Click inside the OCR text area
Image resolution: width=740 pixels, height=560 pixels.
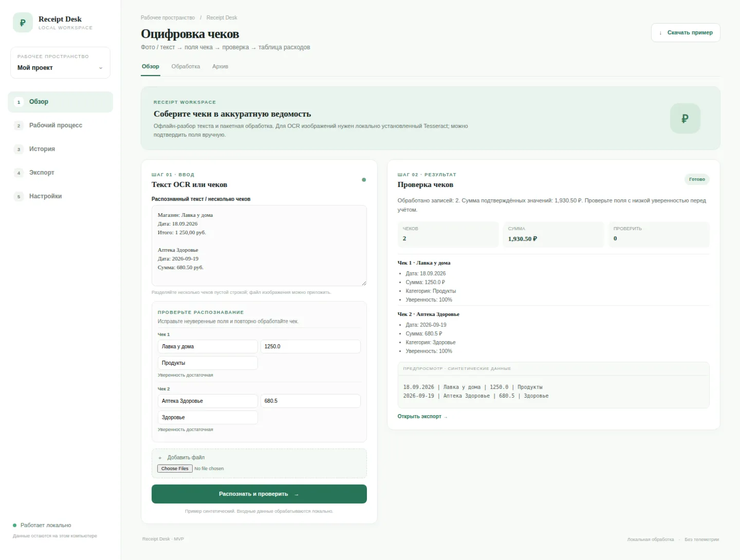point(259,246)
